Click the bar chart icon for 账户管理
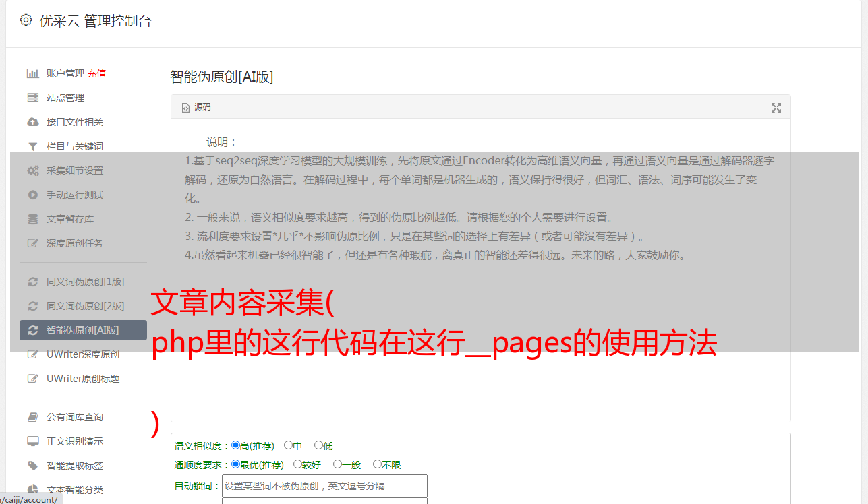Viewport: 868px width, 504px height. 32,73
